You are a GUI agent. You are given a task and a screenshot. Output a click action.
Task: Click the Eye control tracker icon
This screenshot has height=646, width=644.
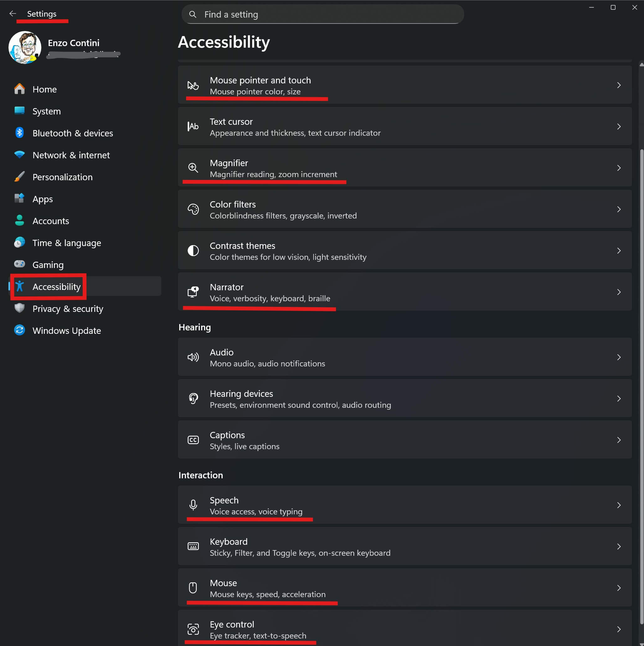(193, 629)
